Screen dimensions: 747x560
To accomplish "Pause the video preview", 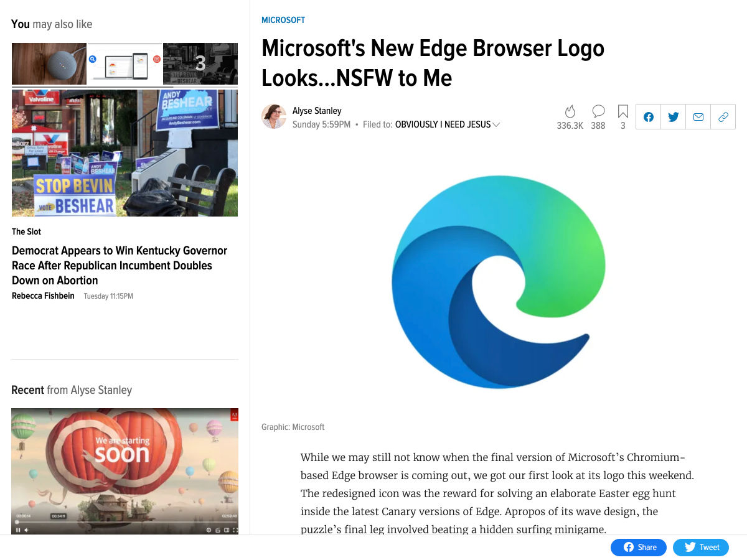I will pyautogui.click(x=18, y=530).
